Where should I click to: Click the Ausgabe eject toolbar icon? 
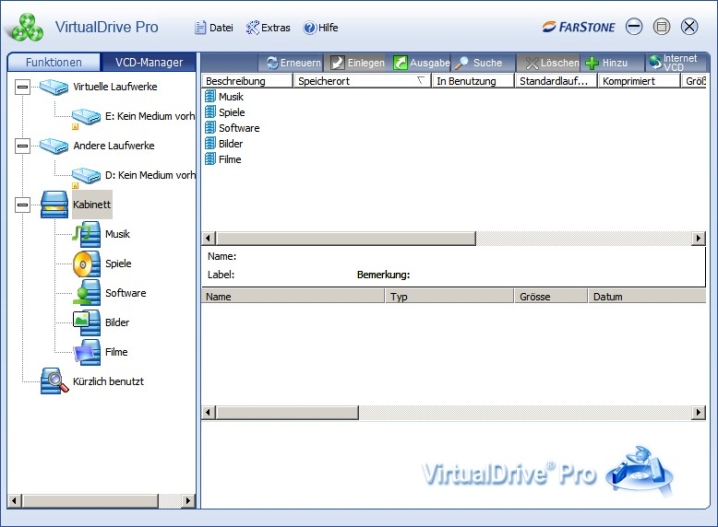401,63
